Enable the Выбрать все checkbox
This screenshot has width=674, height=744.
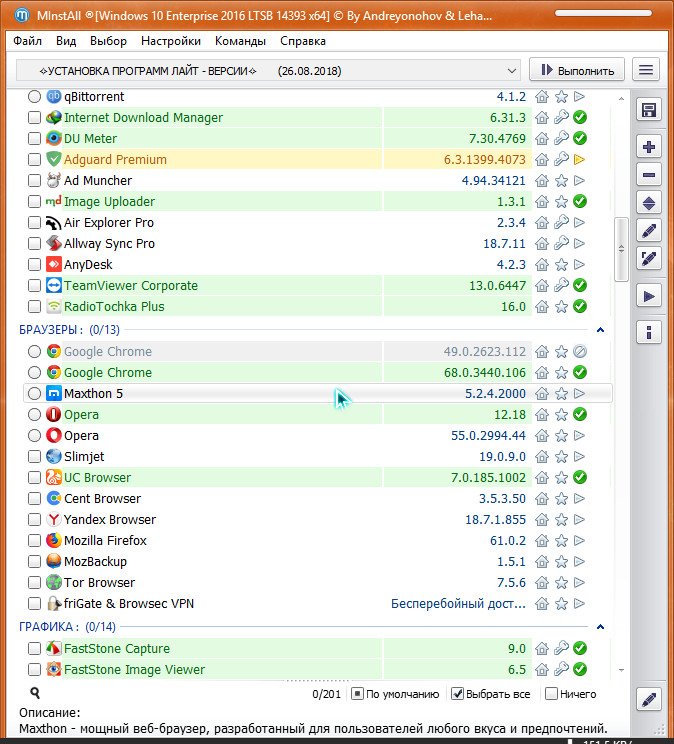457,694
